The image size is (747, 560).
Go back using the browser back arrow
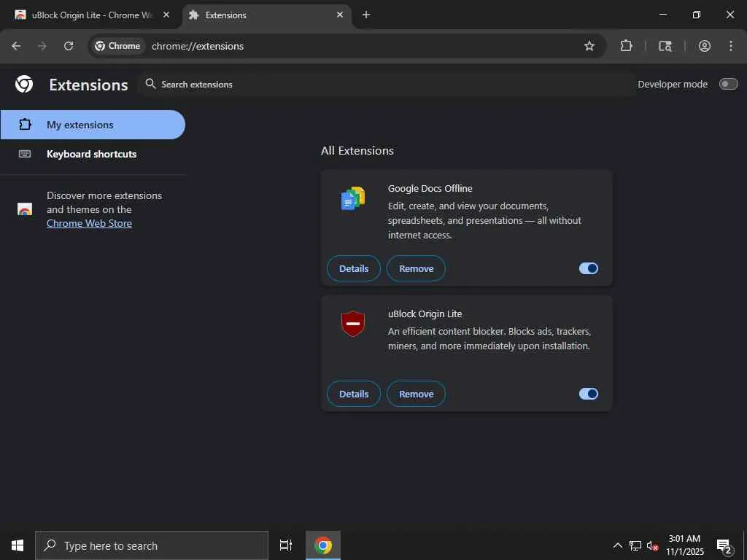pos(16,46)
